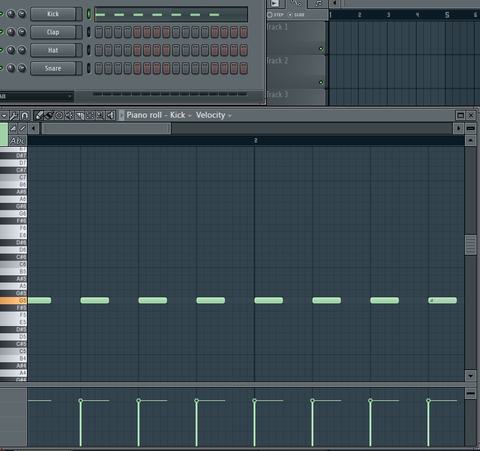
Task: Click the speaker Playback tool in piano roll
Action: click(110, 116)
